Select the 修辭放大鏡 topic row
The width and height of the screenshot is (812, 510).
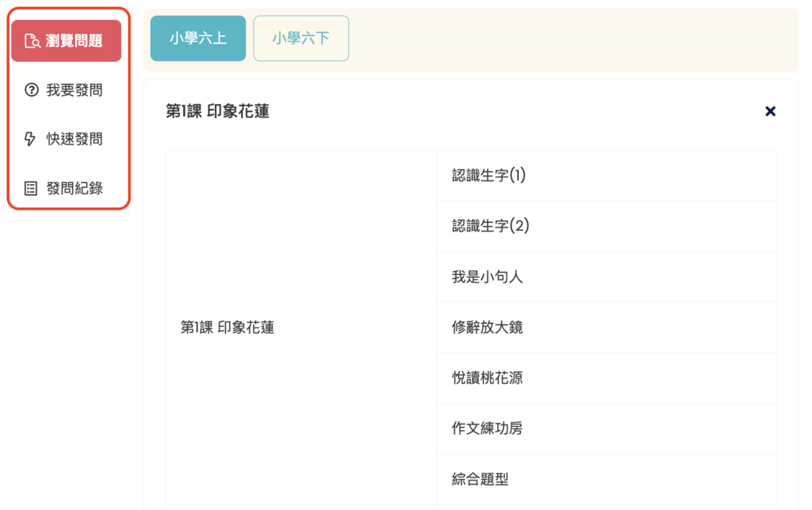coord(607,328)
